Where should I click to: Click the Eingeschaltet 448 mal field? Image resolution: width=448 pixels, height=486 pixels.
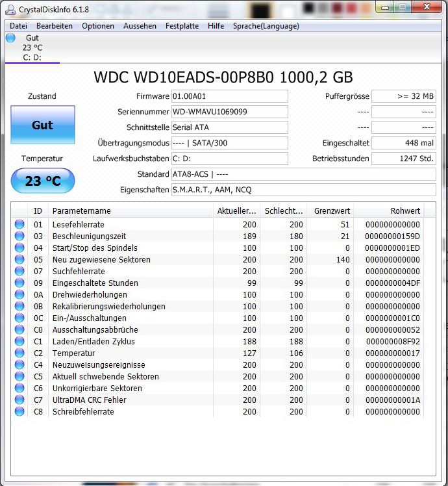pyautogui.click(x=404, y=143)
